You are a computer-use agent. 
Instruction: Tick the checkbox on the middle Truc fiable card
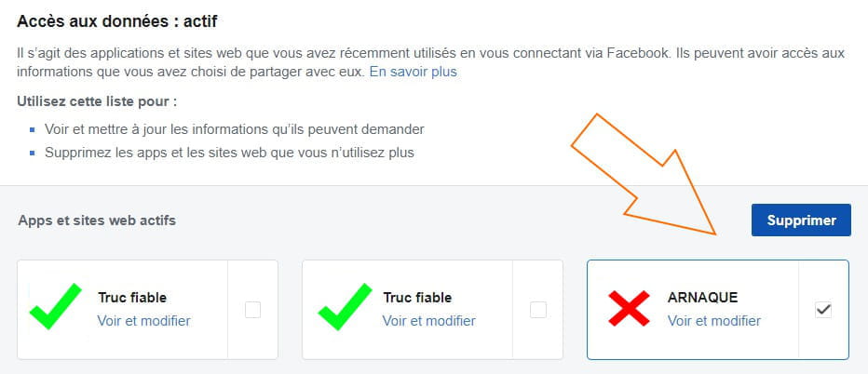(x=538, y=310)
